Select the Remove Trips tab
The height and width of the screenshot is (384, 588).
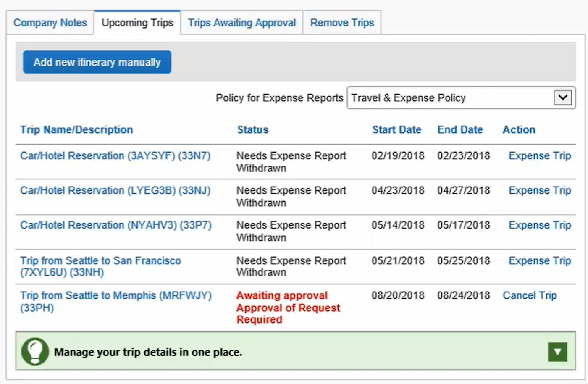tap(342, 23)
